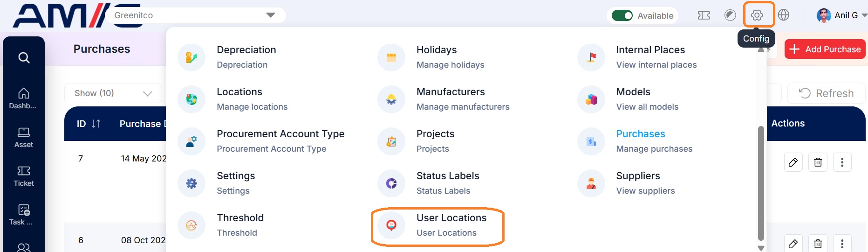Screen dimensions: 868x252
Task: Click the globe language icon
Action: click(784, 15)
